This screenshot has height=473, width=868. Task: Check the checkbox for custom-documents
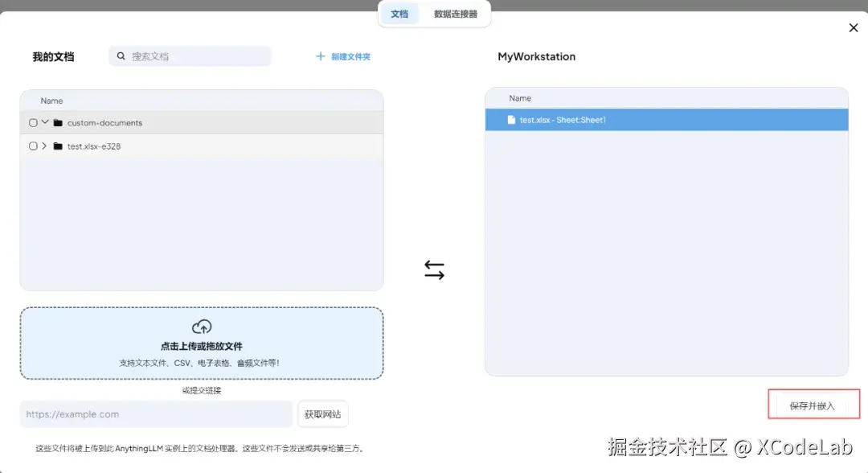[x=33, y=123]
